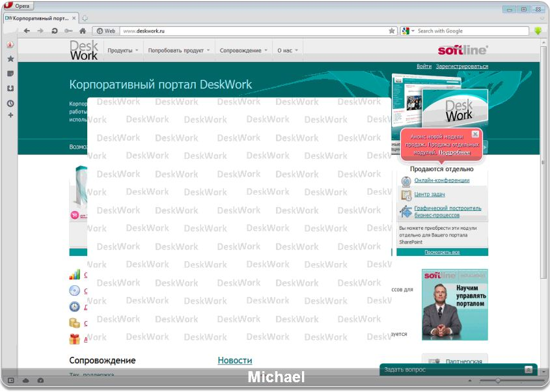Screen dimensions: 550x392
Task: Go back to the previous page
Action: pyautogui.click(x=27, y=31)
